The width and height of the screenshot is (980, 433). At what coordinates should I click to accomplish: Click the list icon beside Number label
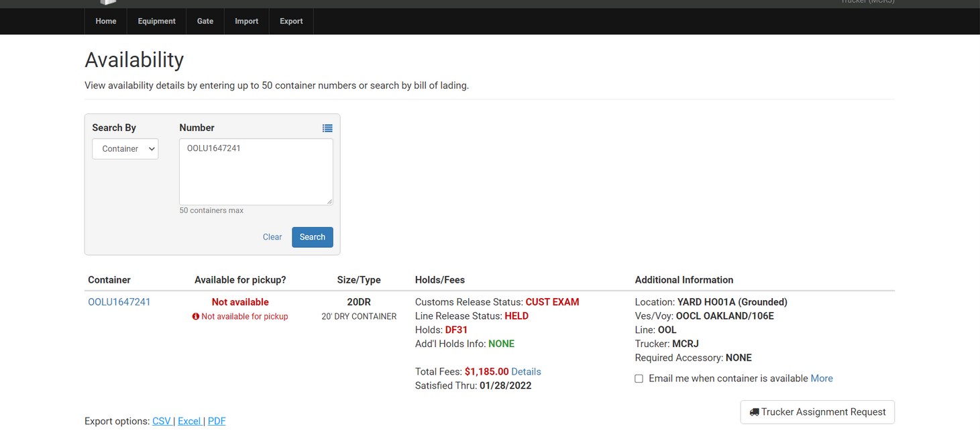(327, 128)
